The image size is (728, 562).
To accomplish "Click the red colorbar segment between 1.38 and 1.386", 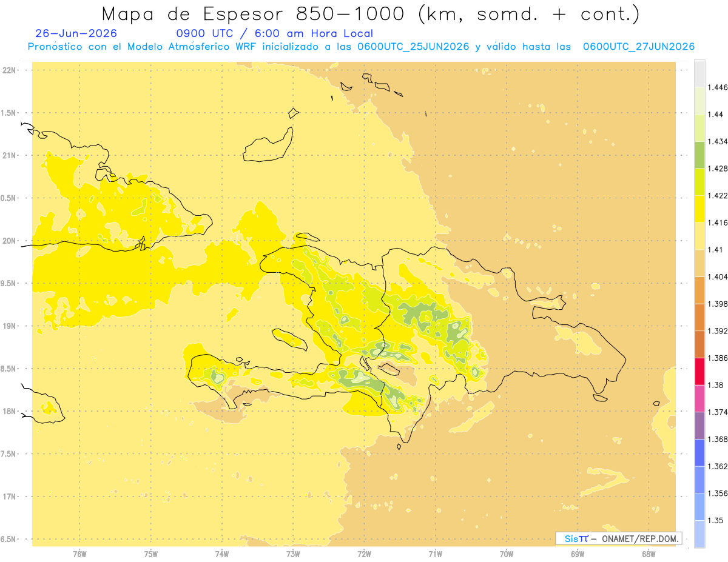I will pos(699,372).
